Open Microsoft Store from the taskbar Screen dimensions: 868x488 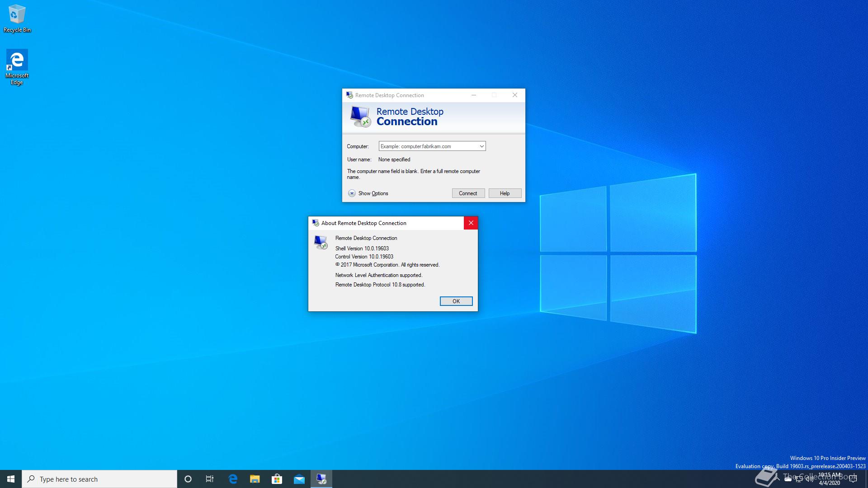(277, 479)
